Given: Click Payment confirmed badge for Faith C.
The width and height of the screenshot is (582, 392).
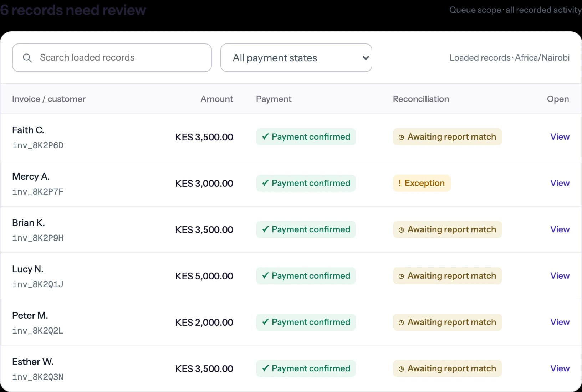Looking at the screenshot, I should coord(306,137).
